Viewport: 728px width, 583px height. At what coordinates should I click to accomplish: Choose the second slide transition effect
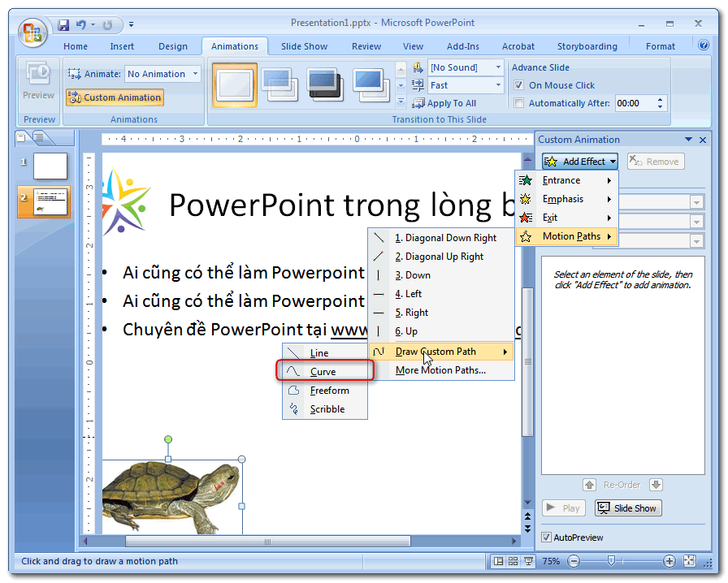click(280, 84)
